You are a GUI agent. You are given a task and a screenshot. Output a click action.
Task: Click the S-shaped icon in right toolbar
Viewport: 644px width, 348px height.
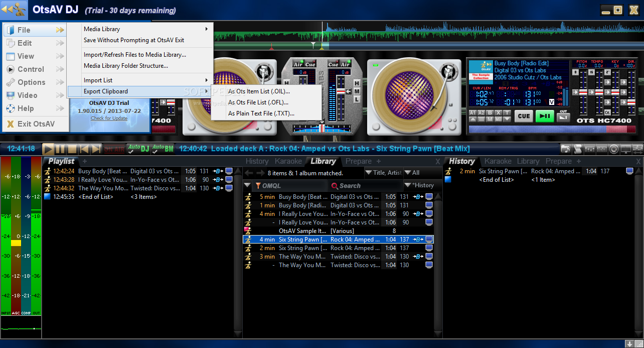click(x=578, y=149)
